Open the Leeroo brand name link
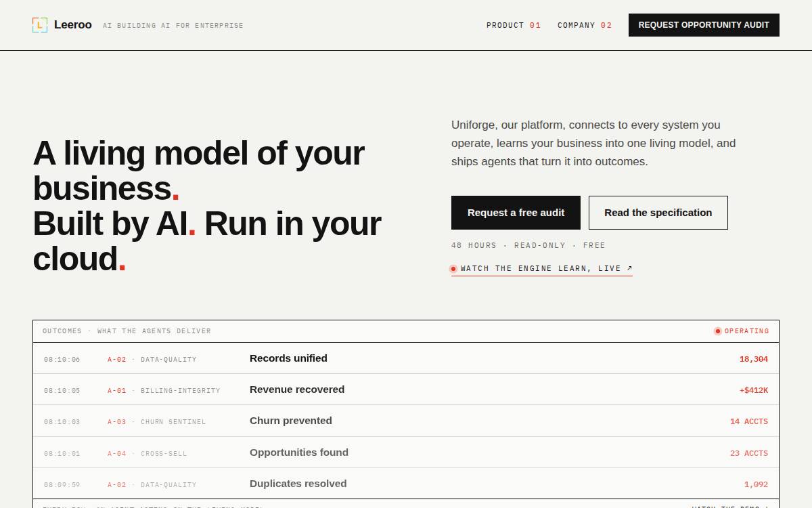 pyautogui.click(x=72, y=25)
